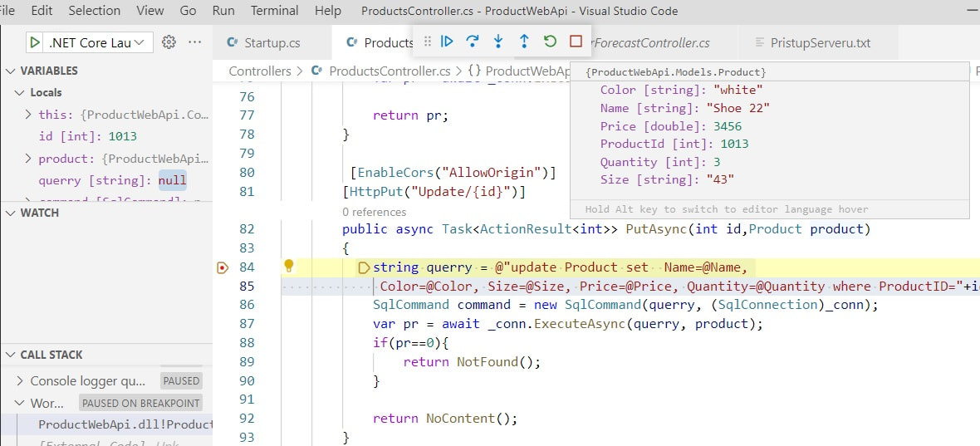This screenshot has width=980, height=446.
Task: Open the Terminal menu
Action: (275, 11)
